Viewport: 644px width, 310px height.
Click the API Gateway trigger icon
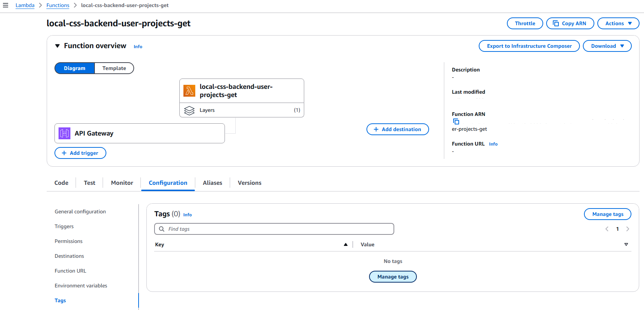[x=64, y=133]
